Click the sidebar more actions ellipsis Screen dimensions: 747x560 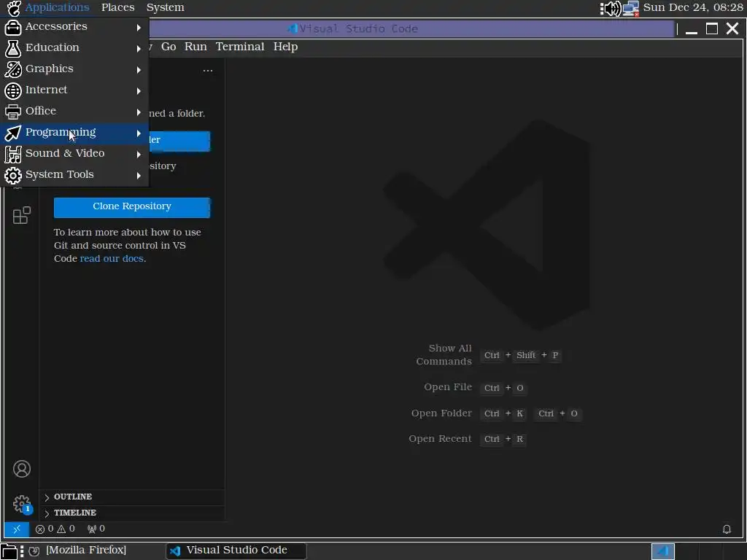point(208,71)
